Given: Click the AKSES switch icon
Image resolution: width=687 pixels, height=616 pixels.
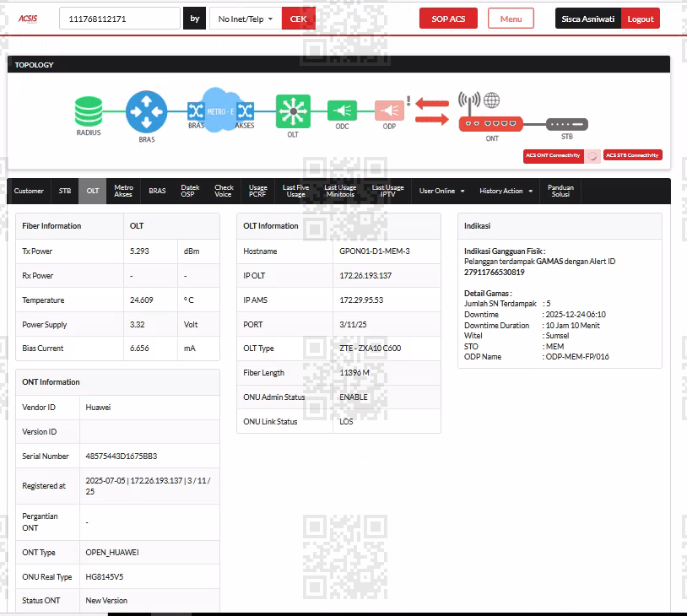Looking at the screenshot, I should (x=246, y=111).
